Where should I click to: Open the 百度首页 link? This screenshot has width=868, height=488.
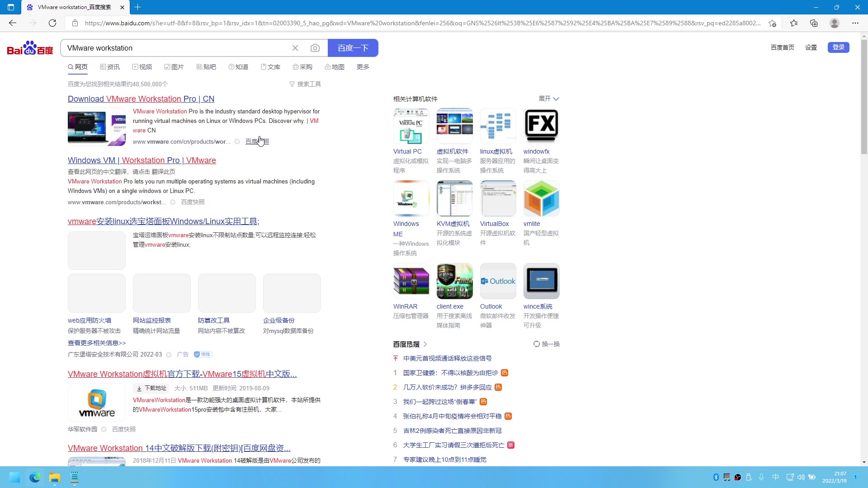pos(783,47)
